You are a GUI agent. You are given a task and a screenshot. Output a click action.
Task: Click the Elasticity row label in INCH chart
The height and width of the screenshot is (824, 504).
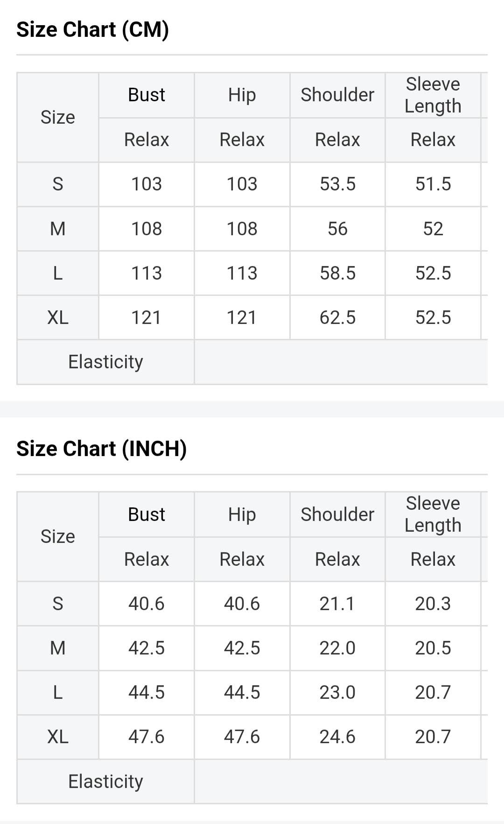tap(105, 782)
